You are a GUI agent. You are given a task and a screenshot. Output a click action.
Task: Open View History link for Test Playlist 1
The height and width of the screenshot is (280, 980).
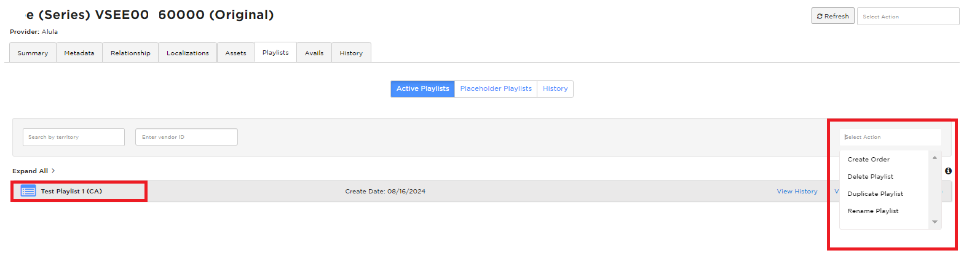(797, 192)
